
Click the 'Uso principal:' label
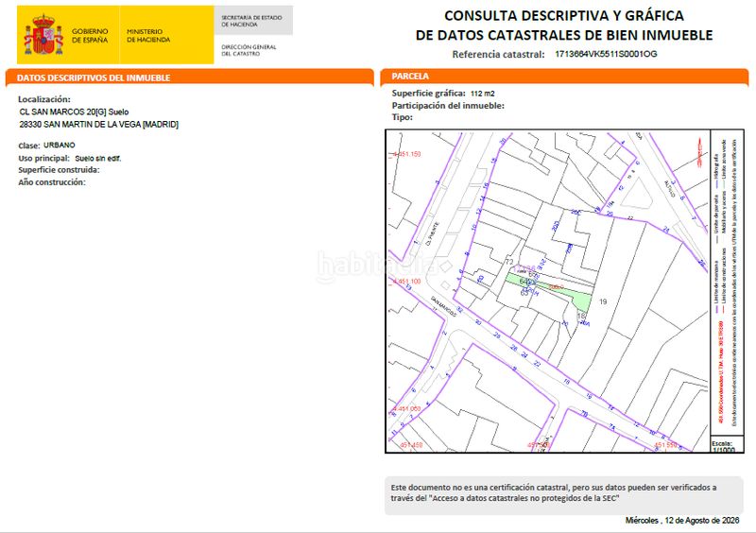43,158
